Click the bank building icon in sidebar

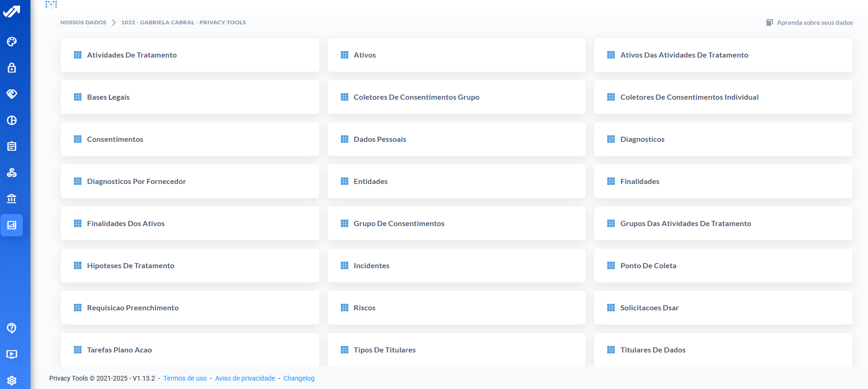(x=12, y=199)
